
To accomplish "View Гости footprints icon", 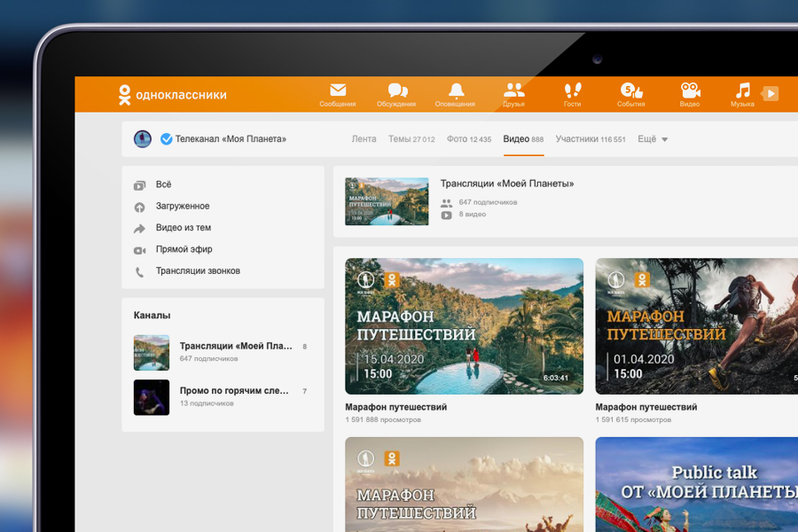I will pos(573,90).
